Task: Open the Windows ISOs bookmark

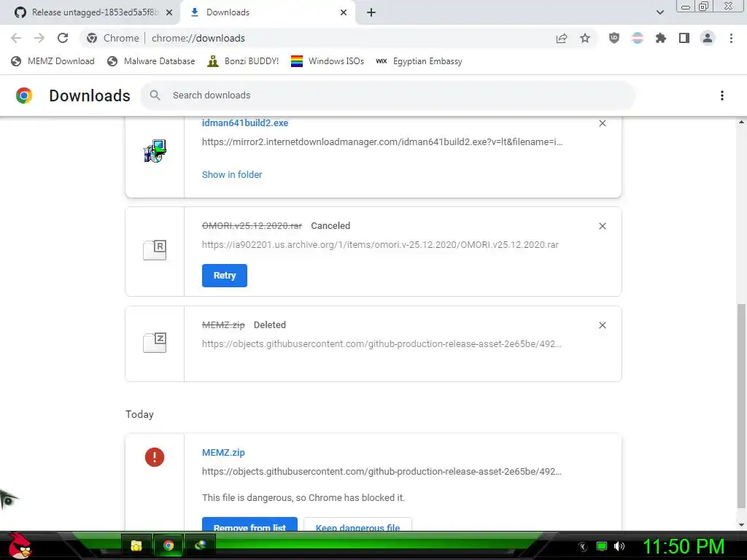Action: click(328, 61)
